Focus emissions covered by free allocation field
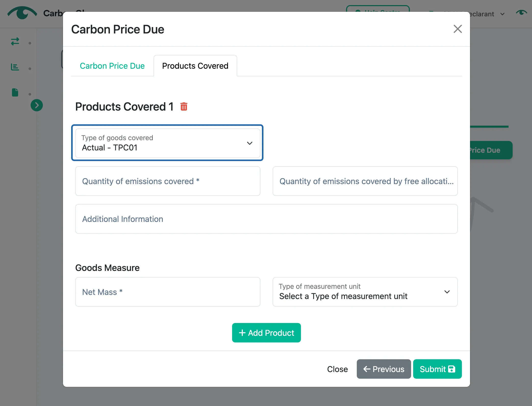 click(365, 181)
